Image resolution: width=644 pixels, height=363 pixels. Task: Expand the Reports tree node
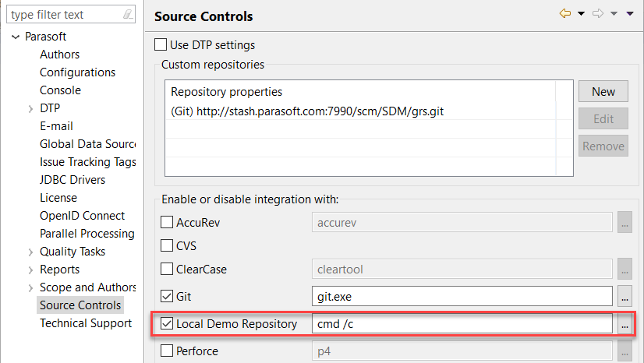[x=30, y=270]
